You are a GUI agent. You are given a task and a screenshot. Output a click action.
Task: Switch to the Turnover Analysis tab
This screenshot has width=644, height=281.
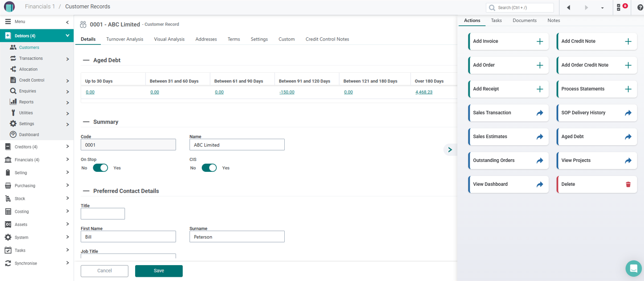point(124,39)
